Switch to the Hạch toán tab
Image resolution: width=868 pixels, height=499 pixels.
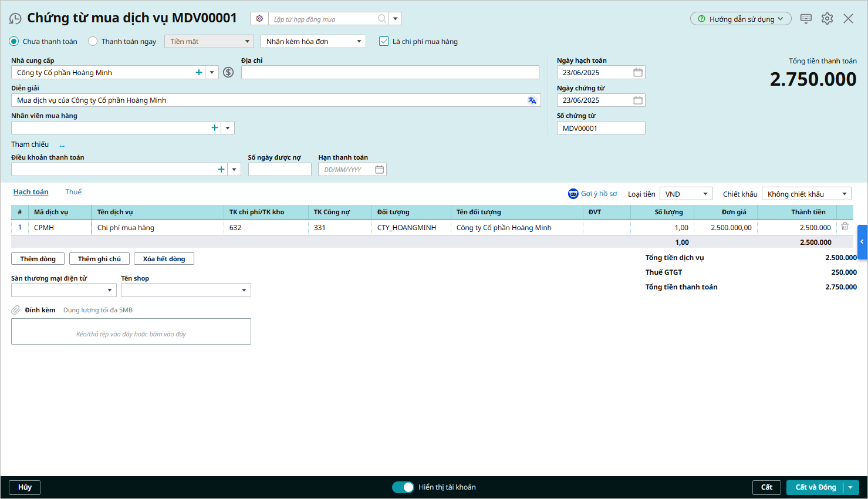pos(31,192)
